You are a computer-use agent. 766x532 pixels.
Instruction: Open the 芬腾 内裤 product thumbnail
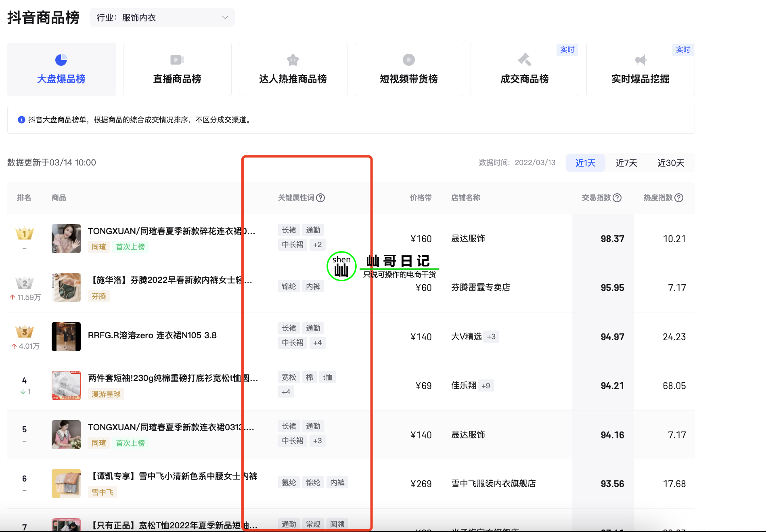[x=66, y=287]
